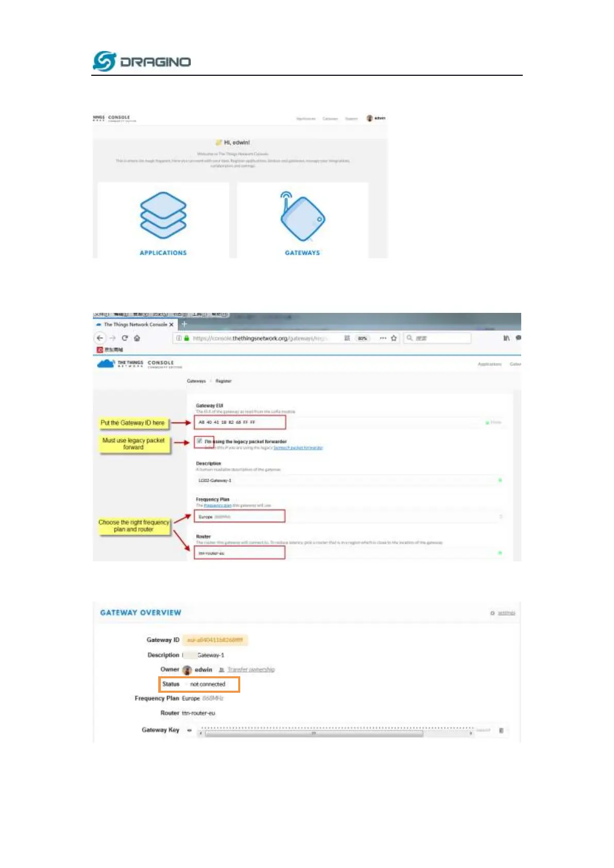614x868 pixels.
Task: Open the edwin user avatar at top
Action: pos(369,118)
